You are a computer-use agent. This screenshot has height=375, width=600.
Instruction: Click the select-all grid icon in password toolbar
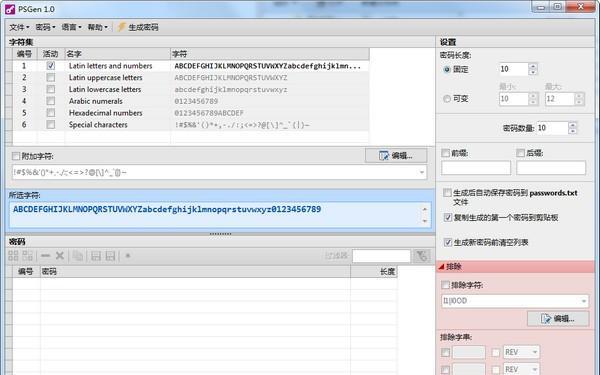pyautogui.click(x=13, y=256)
